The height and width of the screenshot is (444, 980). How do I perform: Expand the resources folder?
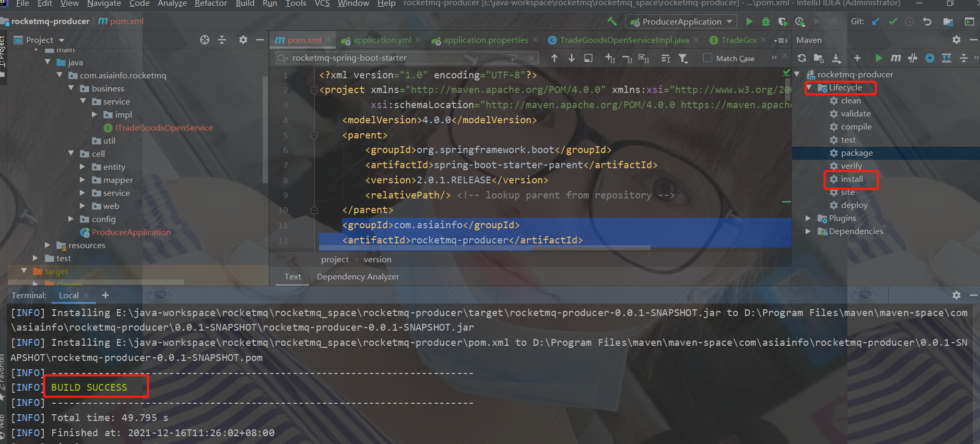pyautogui.click(x=48, y=245)
